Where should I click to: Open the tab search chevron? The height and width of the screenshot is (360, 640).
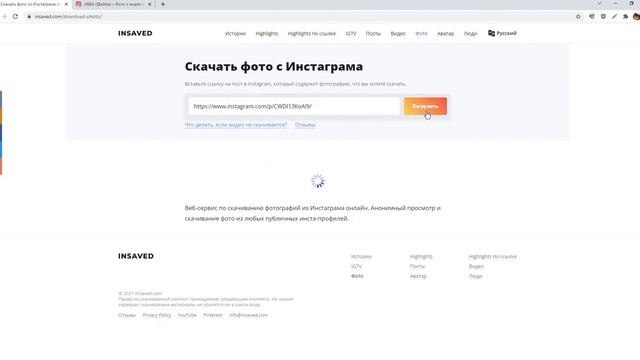599,3
